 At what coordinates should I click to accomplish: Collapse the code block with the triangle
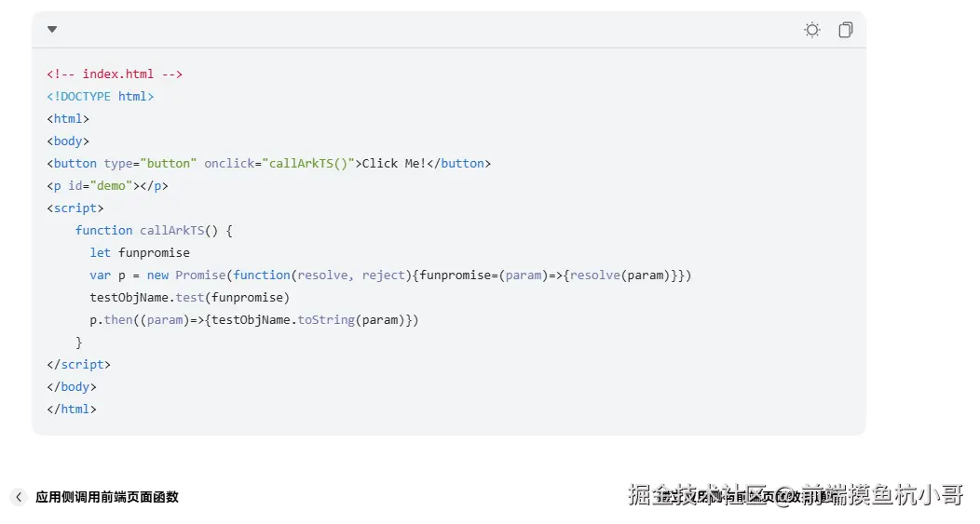click(x=52, y=30)
